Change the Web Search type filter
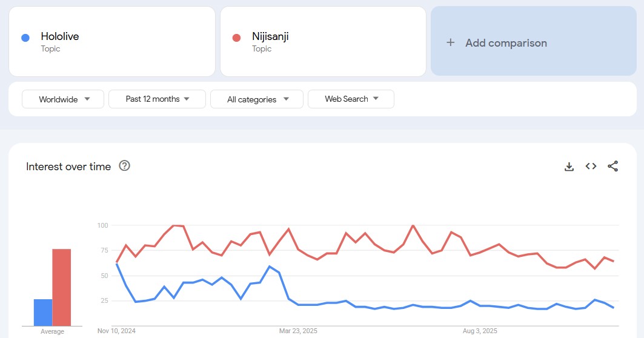The image size is (644, 338). [351, 99]
